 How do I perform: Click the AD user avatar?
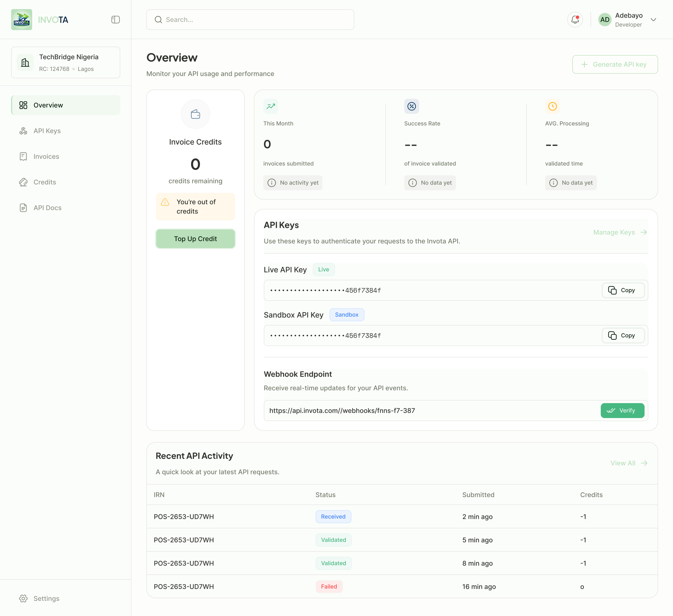(604, 20)
